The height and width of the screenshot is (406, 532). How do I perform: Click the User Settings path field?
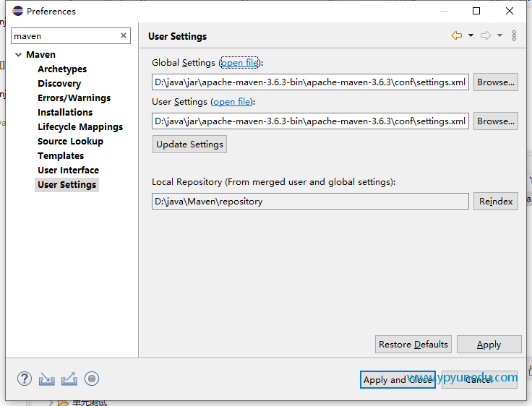click(x=310, y=121)
